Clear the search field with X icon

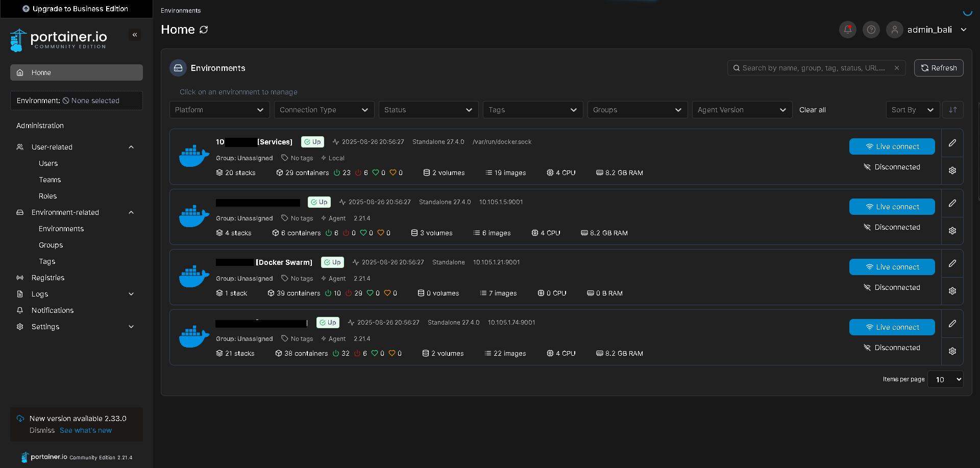point(896,68)
